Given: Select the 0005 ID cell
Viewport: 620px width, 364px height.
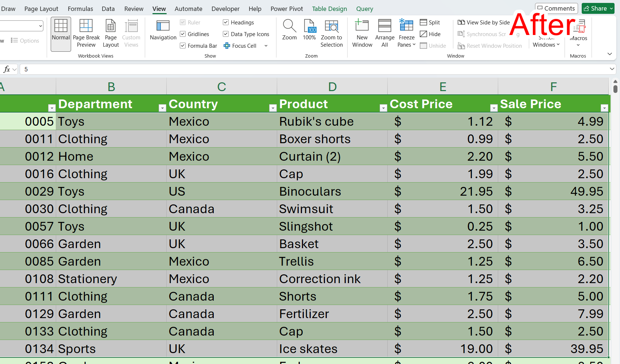Looking at the screenshot, I should (28, 121).
